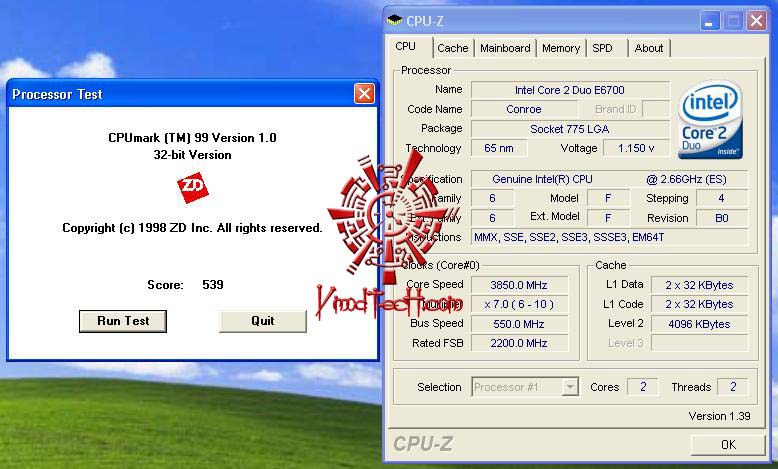Open the About tab
Screen dimensions: 778x469
pyautogui.click(x=648, y=48)
